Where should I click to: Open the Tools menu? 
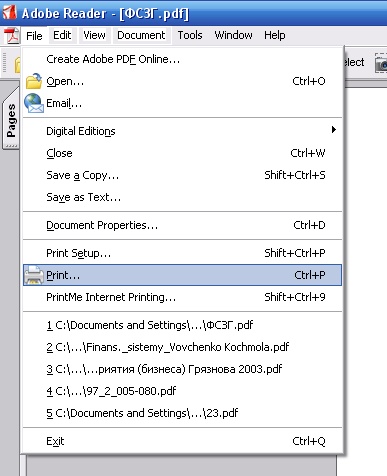[x=190, y=35]
